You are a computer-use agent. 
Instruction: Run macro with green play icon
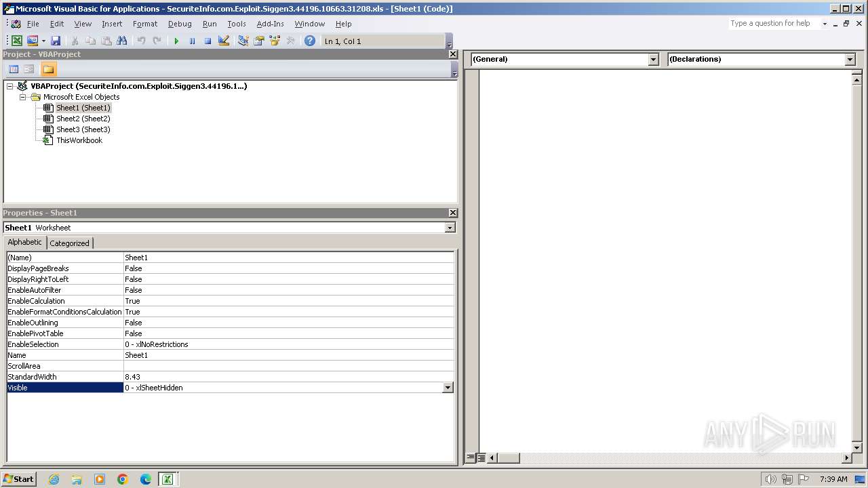pyautogui.click(x=176, y=41)
